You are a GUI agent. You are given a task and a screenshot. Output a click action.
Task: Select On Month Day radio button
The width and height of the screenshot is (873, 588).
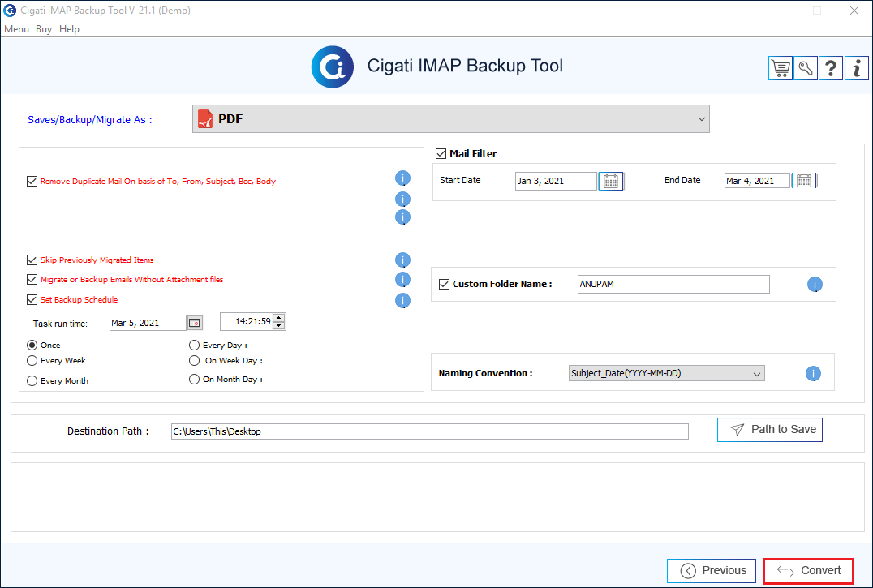[x=194, y=379]
